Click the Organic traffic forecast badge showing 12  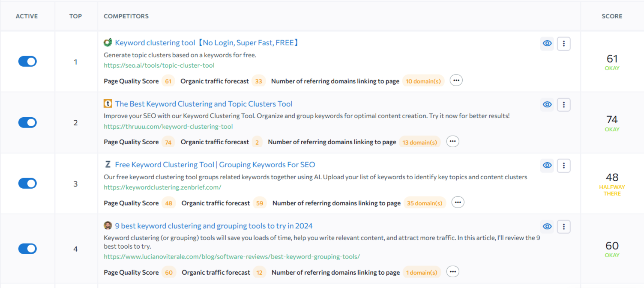coord(260,272)
